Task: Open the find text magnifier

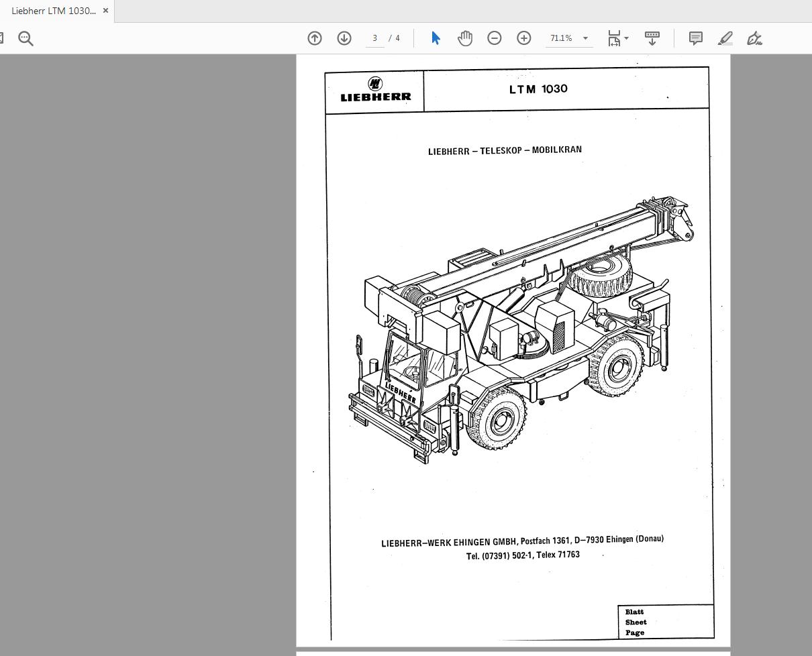Action: 26,38
